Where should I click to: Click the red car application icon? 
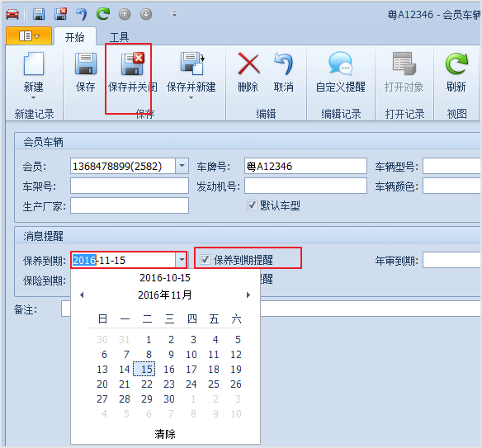(x=12, y=14)
